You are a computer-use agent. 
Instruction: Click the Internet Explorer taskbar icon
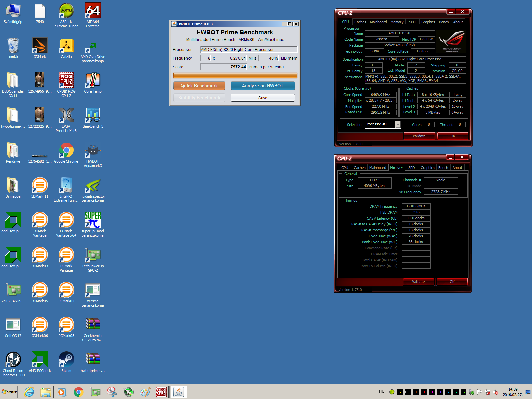tap(29, 392)
